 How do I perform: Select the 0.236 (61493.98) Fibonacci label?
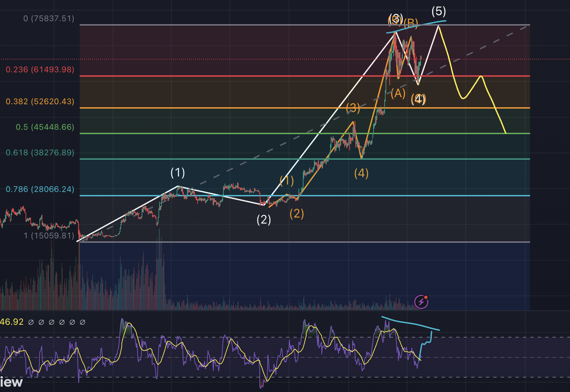coord(40,70)
